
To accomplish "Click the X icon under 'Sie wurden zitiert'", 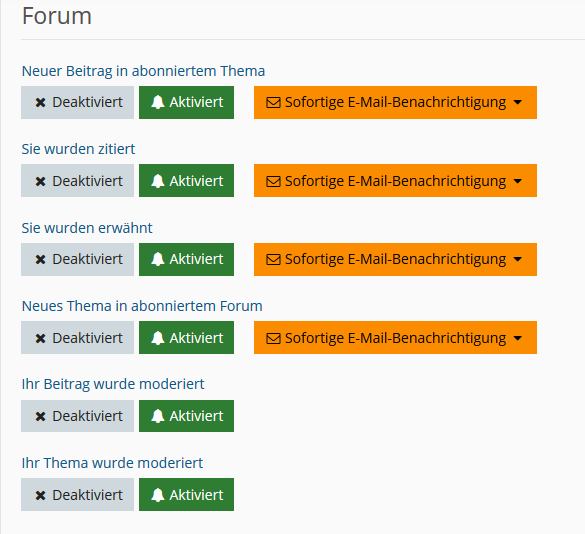I will pos(40,181).
